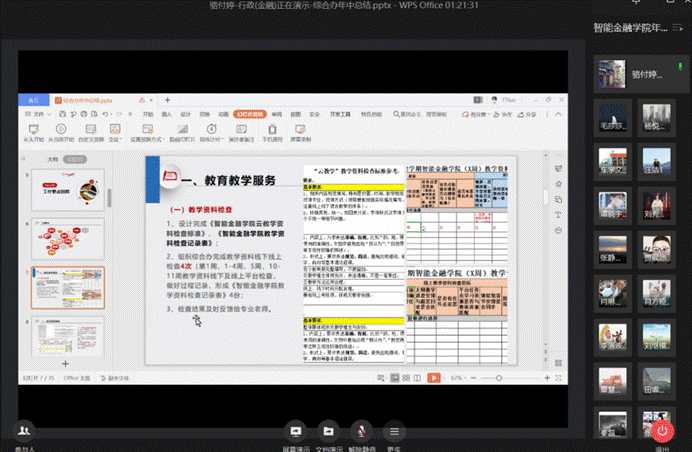
Task: Click the command search field in ribbon
Action: click(420, 114)
